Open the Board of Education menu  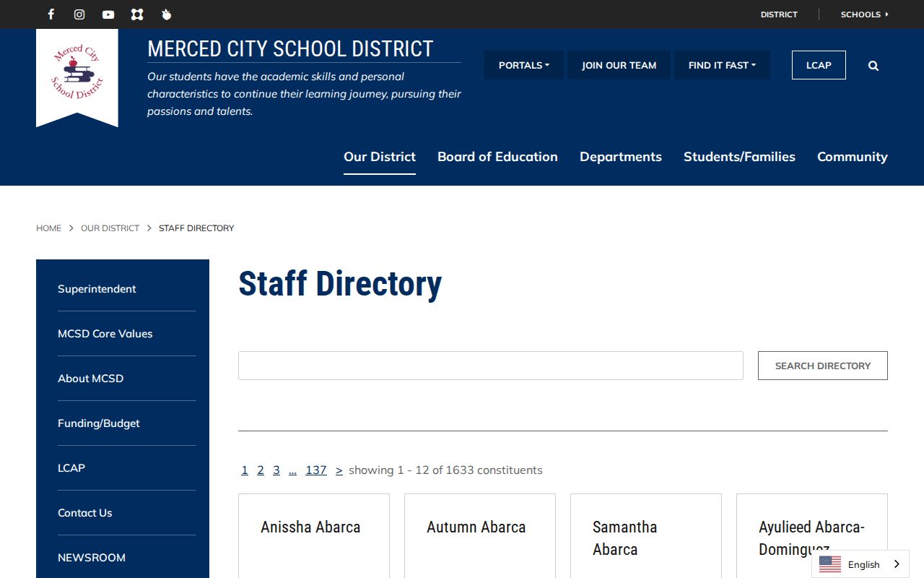(497, 157)
